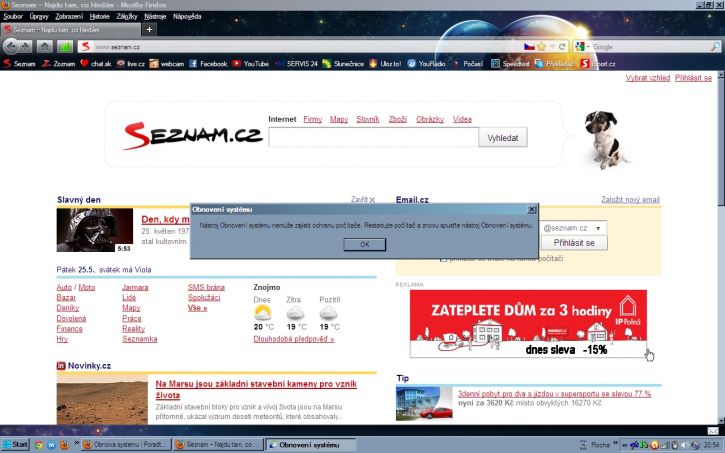Expand hidden system tray icons
This screenshot has width=725, height=453.
coord(625,445)
